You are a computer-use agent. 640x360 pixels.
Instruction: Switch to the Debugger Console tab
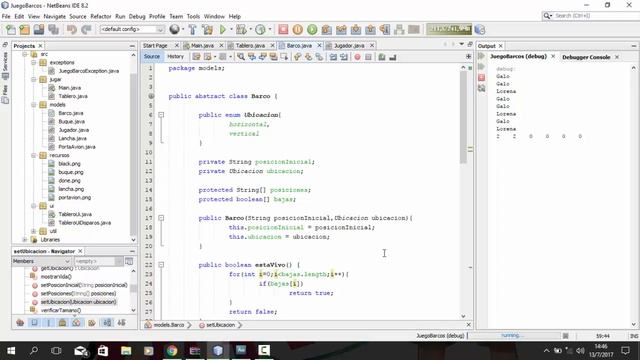[x=586, y=57]
